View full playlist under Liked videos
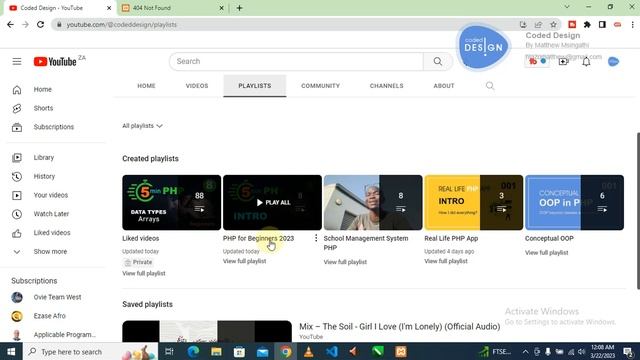The image size is (640, 360). click(x=144, y=273)
